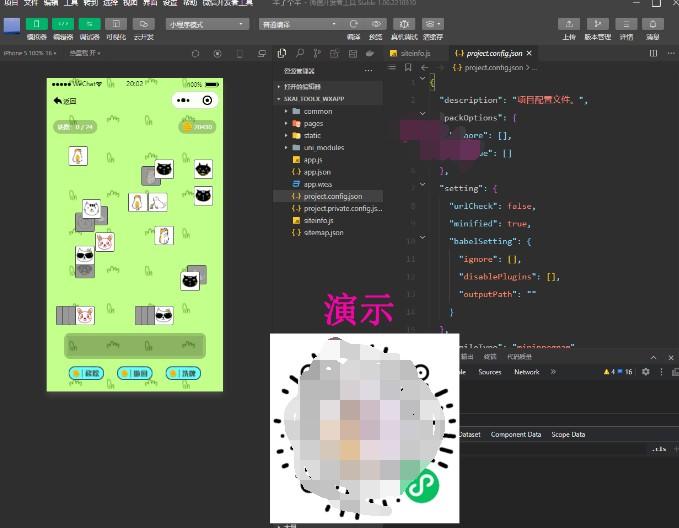Toggle the simulator panel button
The width and height of the screenshot is (679, 528).
tap(36, 23)
